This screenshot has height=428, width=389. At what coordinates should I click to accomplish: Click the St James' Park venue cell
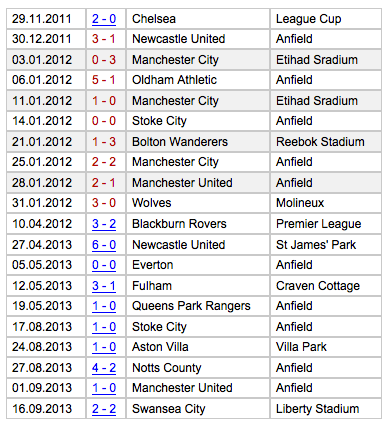click(326, 245)
